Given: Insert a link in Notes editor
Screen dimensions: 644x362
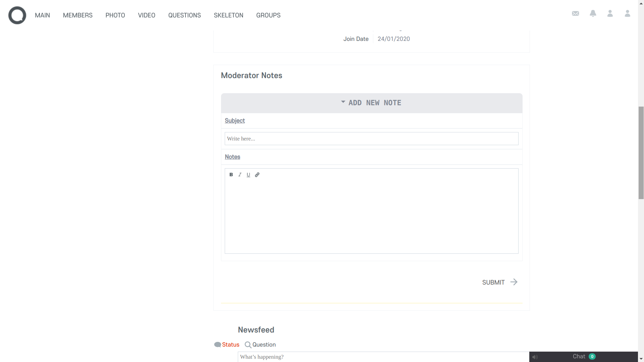Looking at the screenshot, I should click(x=257, y=175).
